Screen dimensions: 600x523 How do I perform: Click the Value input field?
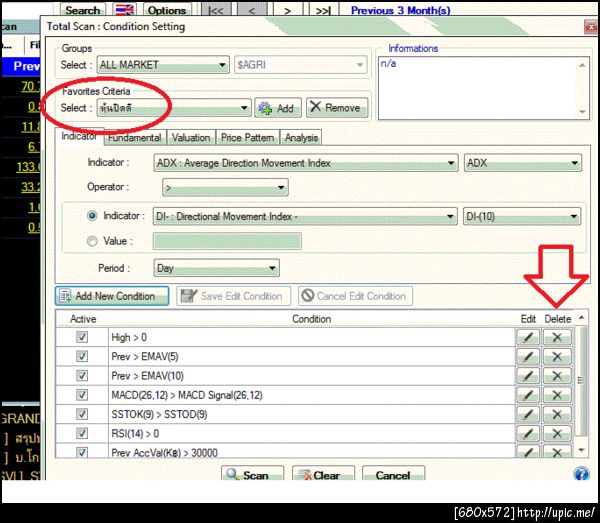point(227,241)
